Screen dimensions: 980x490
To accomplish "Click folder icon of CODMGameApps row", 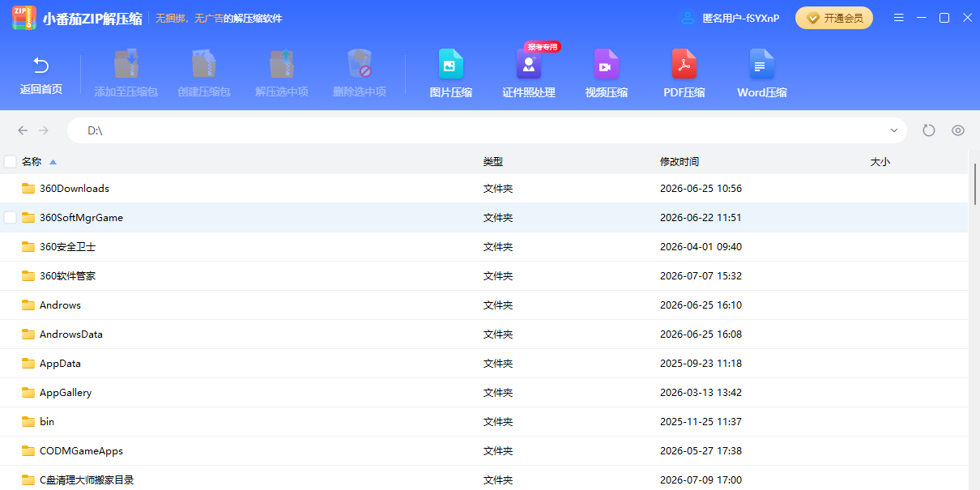I will click(x=28, y=451).
